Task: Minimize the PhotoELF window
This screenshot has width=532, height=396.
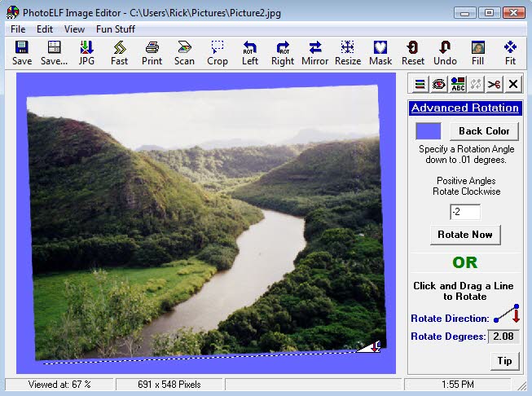Action: click(465, 13)
